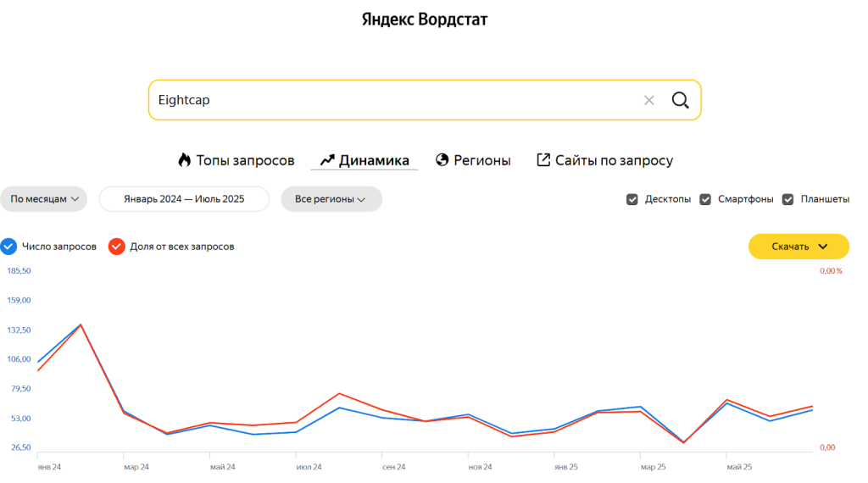This screenshot has height=483, width=868.
Task: Uncheck the Планшеты checkbox
Action: (x=787, y=199)
